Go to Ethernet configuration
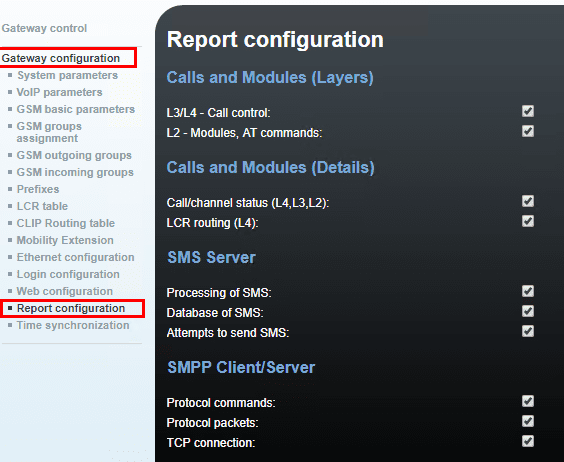The image size is (564, 462). [x=75, y=257]
